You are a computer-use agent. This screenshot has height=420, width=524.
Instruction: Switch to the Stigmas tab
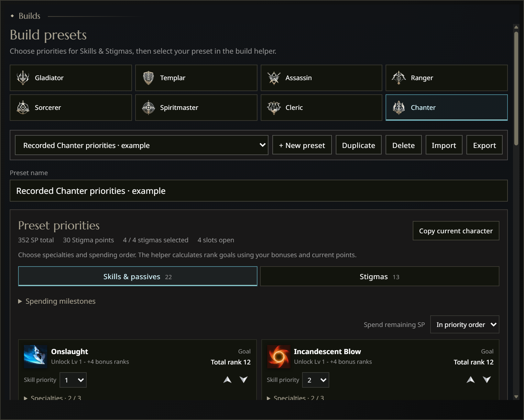point(380,276)
